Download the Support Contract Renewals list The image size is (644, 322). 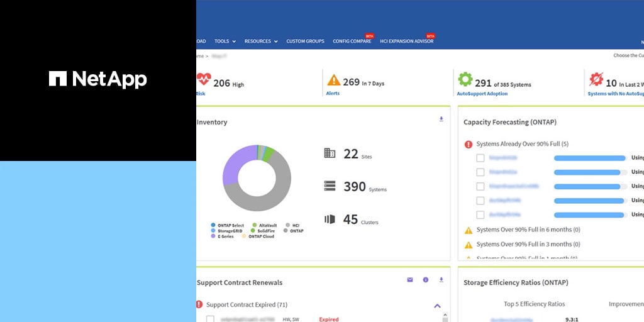click(441, 280)
